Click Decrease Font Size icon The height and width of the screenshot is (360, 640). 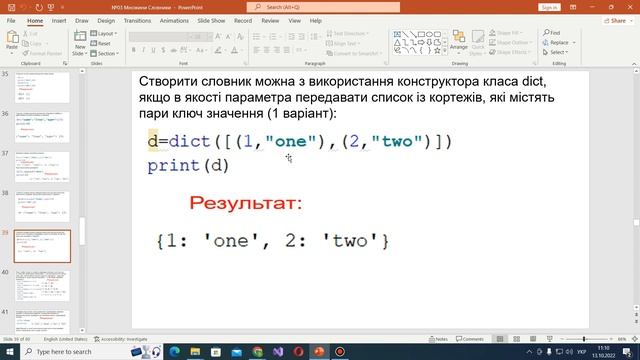pos(229,37)
